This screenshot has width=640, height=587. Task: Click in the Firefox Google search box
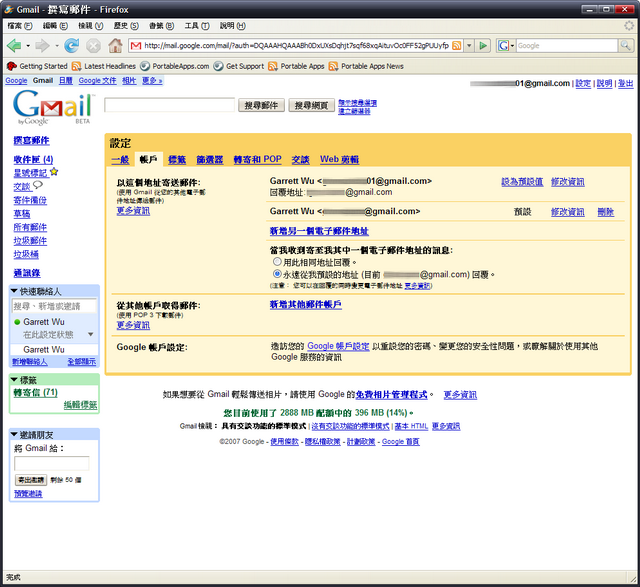pyautogui.click(x=567, y=45)
